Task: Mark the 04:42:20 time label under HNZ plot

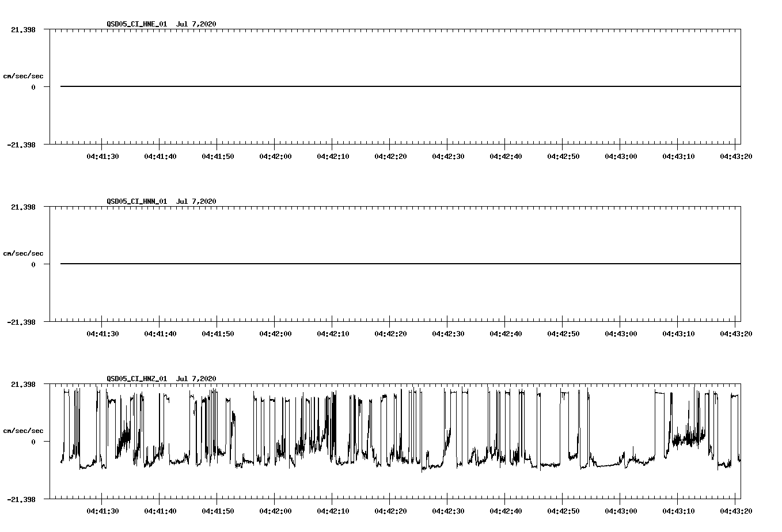Action: (390, 511)
